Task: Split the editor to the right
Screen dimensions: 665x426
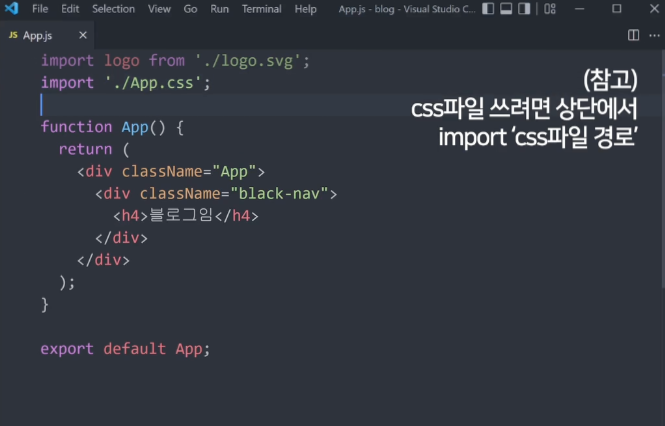Action: click(633, 35)
